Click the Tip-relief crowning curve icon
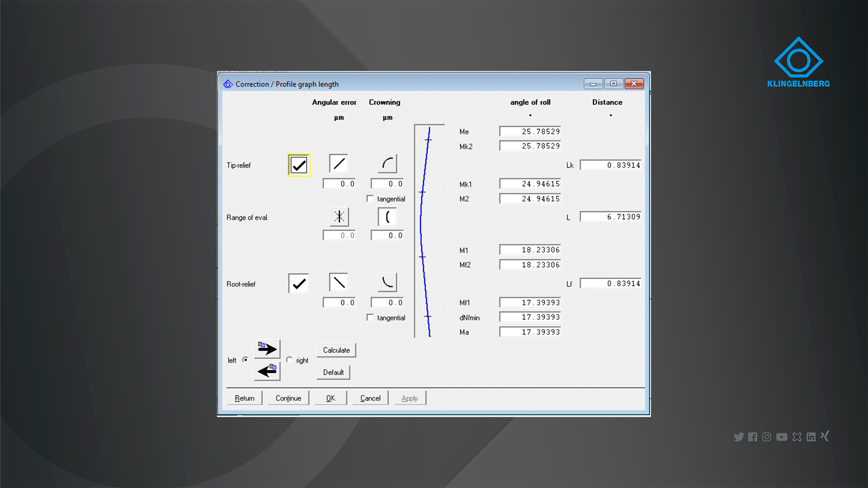Image resolution: width=868 pixels, height=488 pixels. point(387,164)
